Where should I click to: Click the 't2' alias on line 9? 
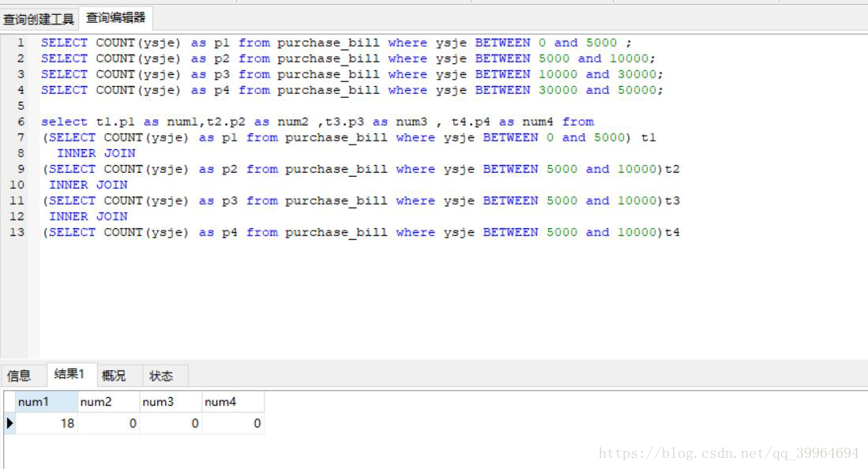pos(672,170)
